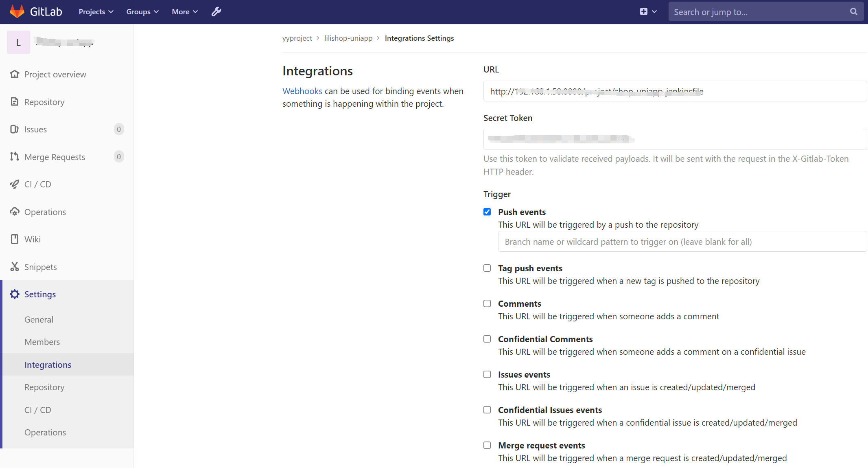This screenshot has height=468, width=868.
Task: Enable the Merge request events checkbox
Action: [487, 445]
